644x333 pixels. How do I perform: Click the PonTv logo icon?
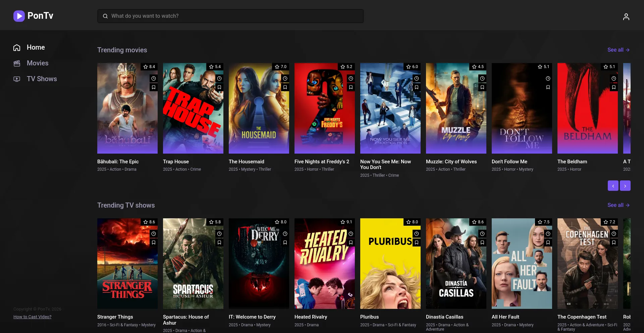[x=19, y=16]
